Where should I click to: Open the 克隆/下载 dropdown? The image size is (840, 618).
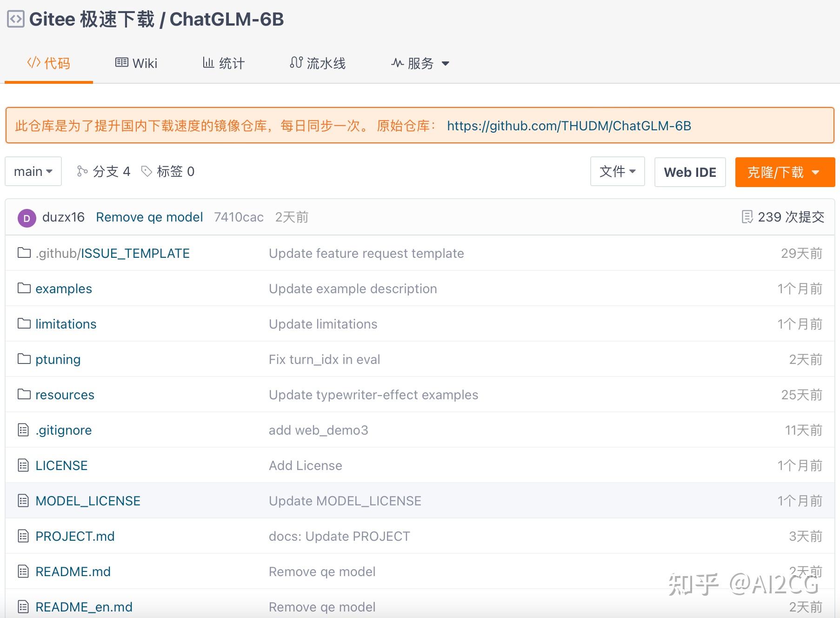coord(784,172)
